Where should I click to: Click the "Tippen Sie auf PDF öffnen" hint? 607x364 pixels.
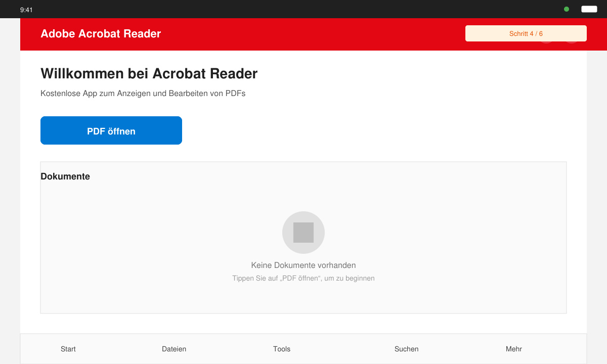[303, 278]
